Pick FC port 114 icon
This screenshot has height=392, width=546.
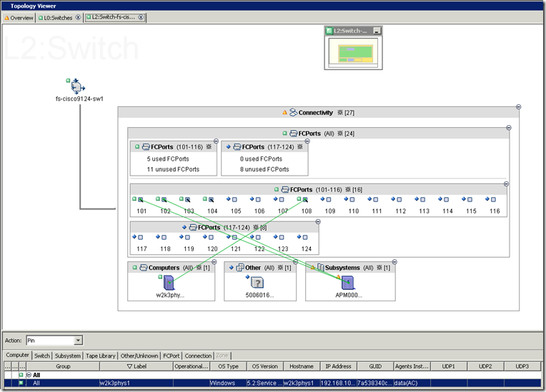[447, 200]
